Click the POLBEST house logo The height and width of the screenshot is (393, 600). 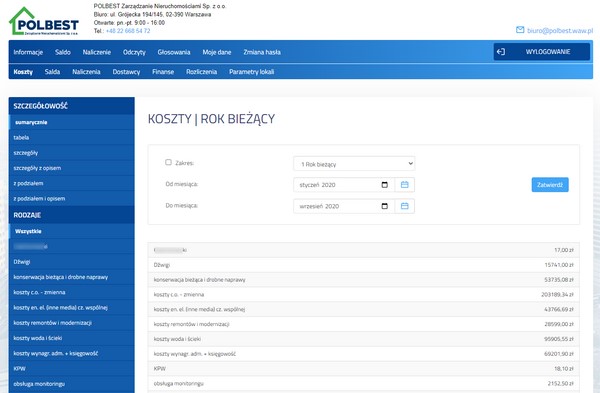click(x=44, y=21)
